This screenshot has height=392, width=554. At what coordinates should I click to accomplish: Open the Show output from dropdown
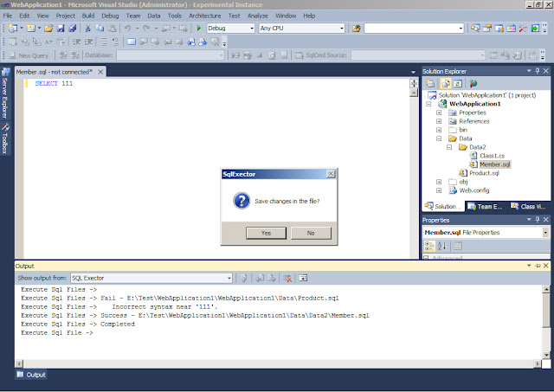[229, 279]
